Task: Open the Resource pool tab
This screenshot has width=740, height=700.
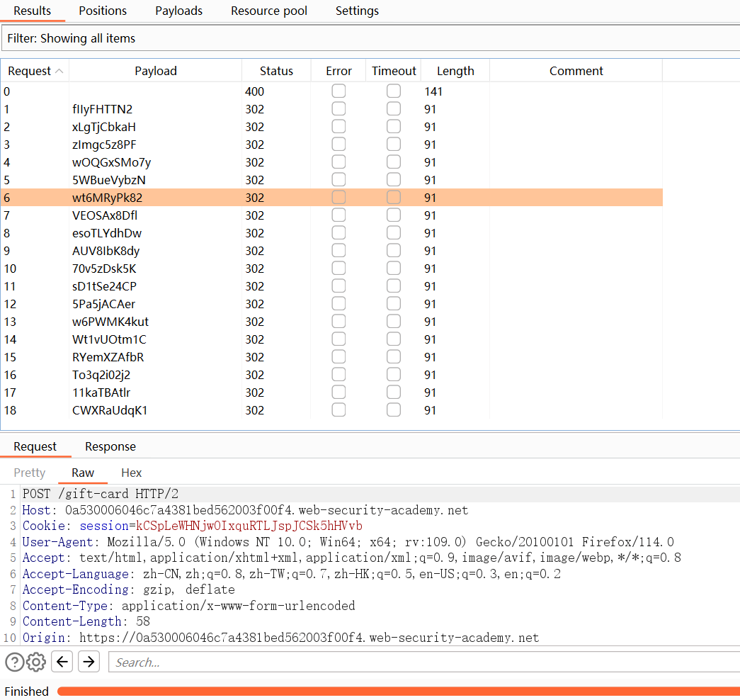Action: [269, 11]
